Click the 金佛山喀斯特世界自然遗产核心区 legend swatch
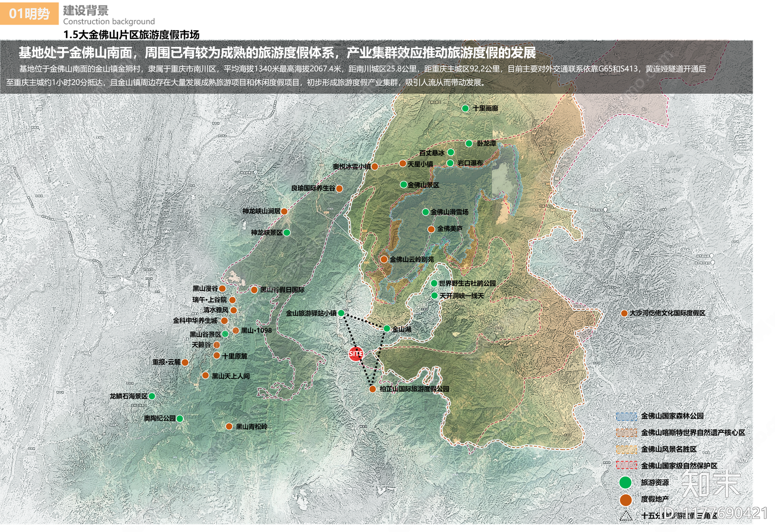This screenshot has width=775, height=532. [x=626, y=433]
